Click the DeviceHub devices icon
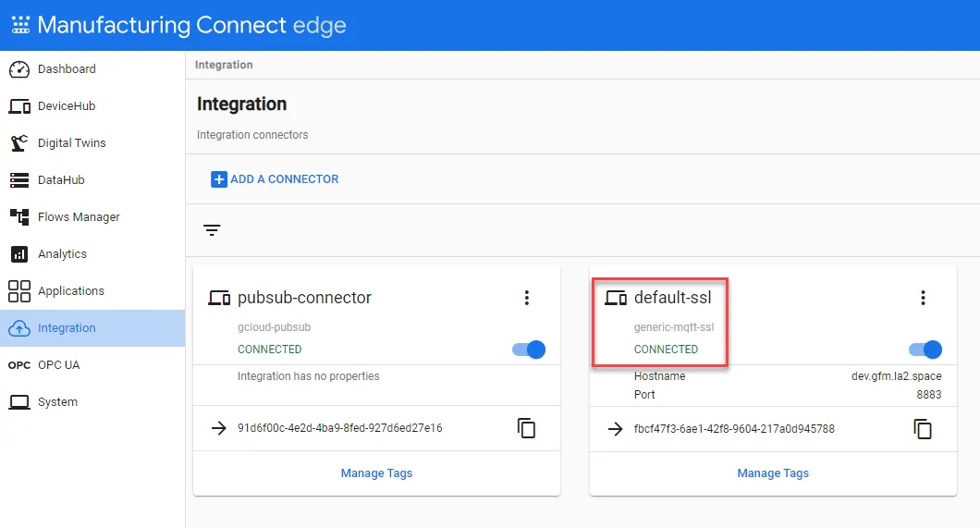The height and width of the screenshot is (528, 980). (19, 106)
